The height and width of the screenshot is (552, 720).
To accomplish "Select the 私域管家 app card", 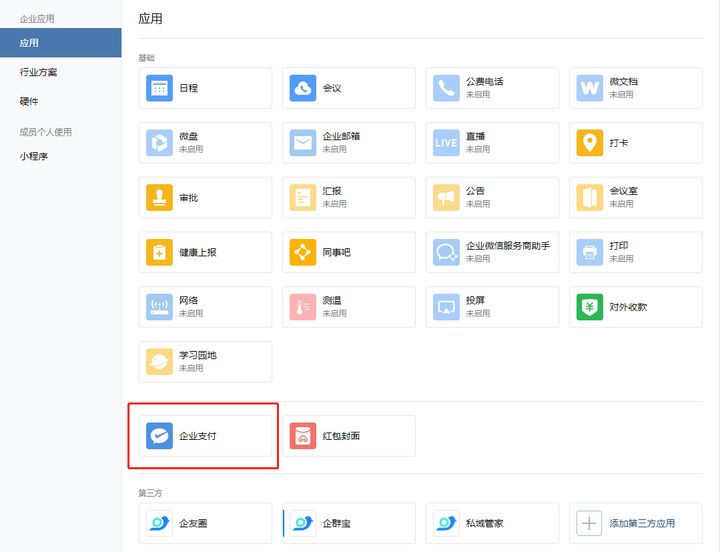I will (x=491, y=523).
